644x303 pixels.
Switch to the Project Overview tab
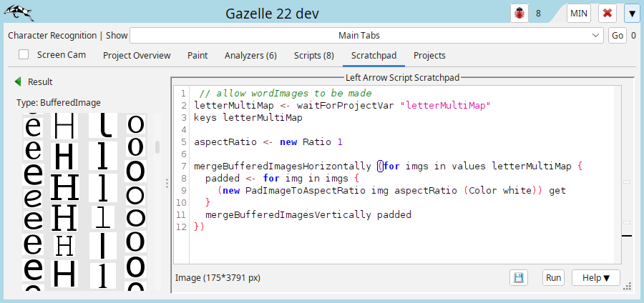(x=137, y=55)
